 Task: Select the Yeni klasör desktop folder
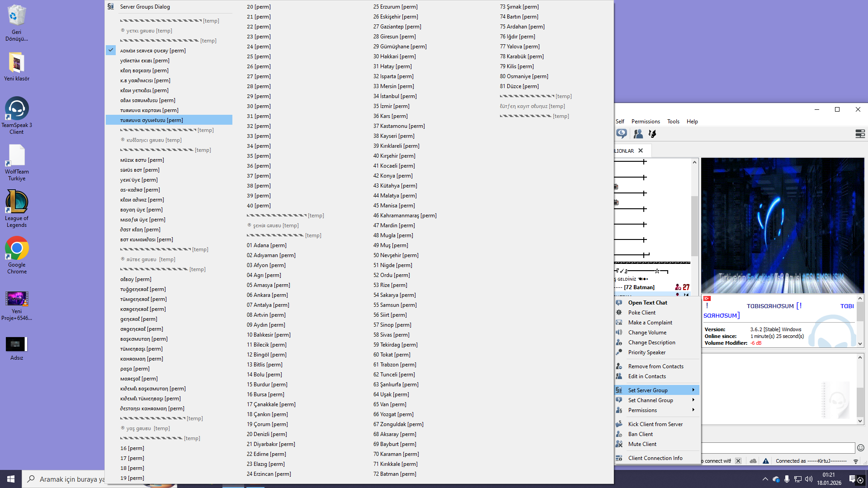tap(17, 66)
